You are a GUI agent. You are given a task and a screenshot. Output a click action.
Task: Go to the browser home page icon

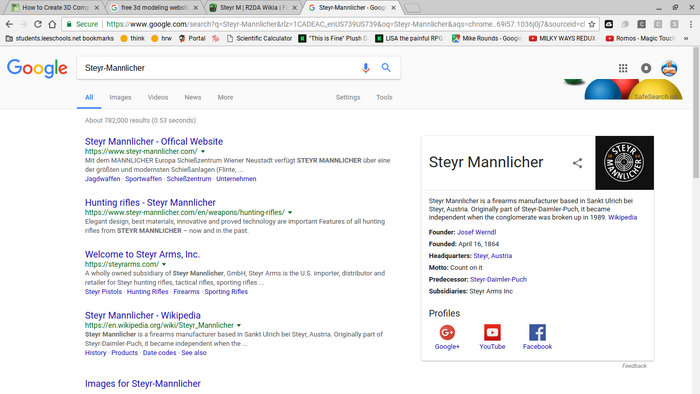click(x=52, y=24)
